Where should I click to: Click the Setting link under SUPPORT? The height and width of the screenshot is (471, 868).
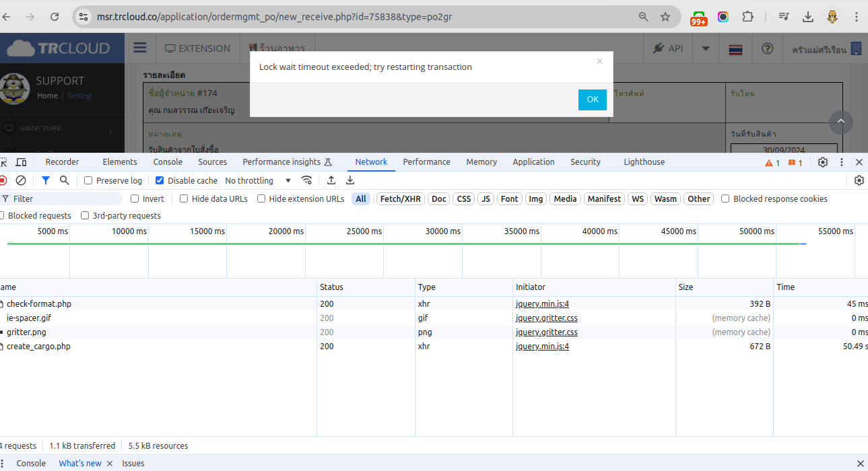point(79,96)
